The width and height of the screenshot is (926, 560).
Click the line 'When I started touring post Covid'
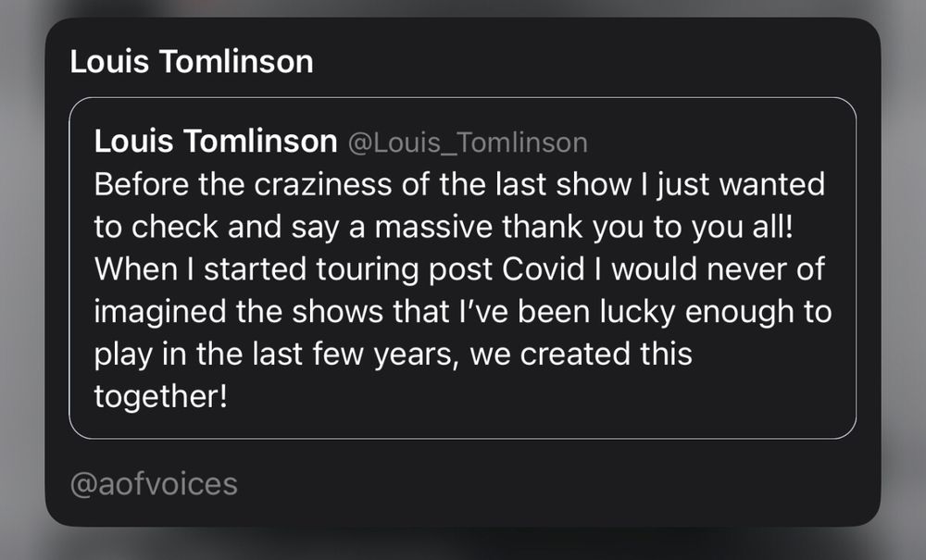tap(460, 269)
